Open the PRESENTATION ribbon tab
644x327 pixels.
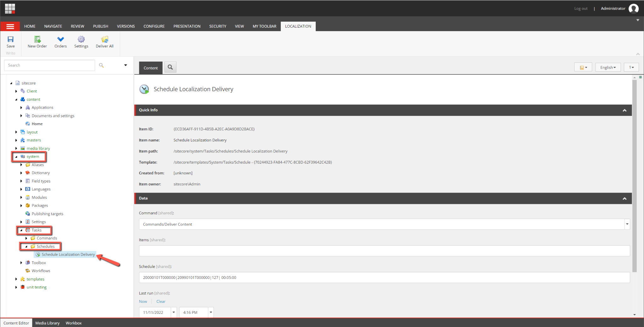[187, 26]
